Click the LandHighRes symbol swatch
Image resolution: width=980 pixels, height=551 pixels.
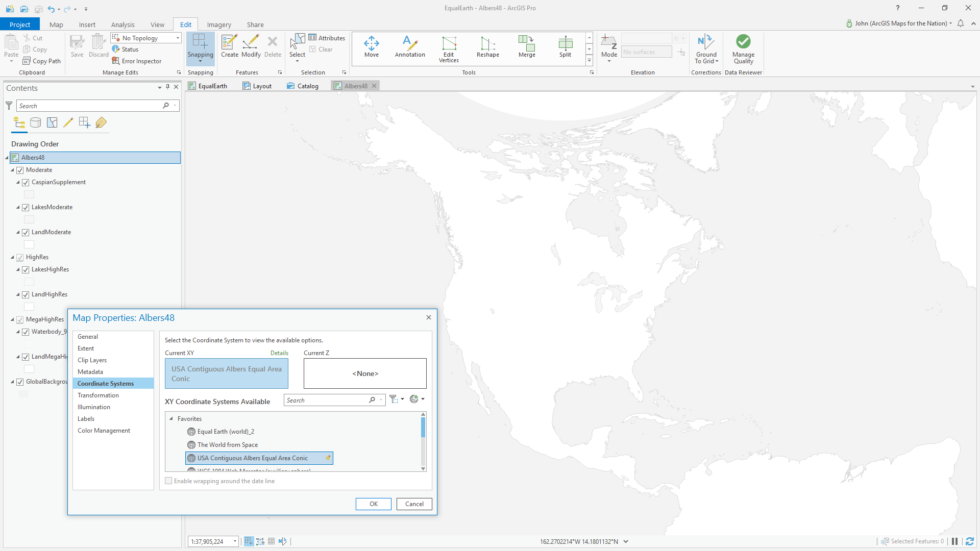[x=29, y=307]
